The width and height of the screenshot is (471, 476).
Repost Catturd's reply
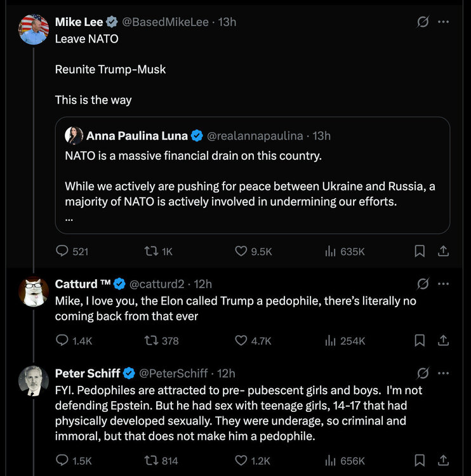pyautogui.click(x=151, y=341)
